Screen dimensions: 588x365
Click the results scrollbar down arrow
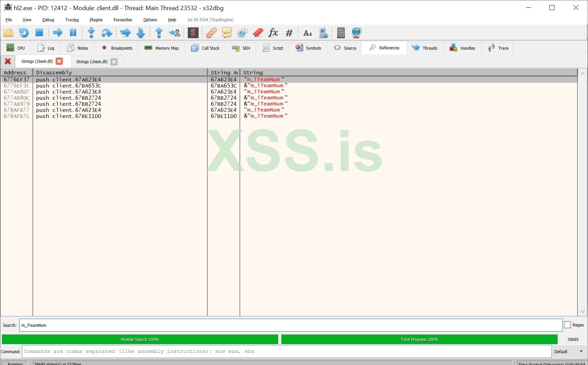pos(583,312)
